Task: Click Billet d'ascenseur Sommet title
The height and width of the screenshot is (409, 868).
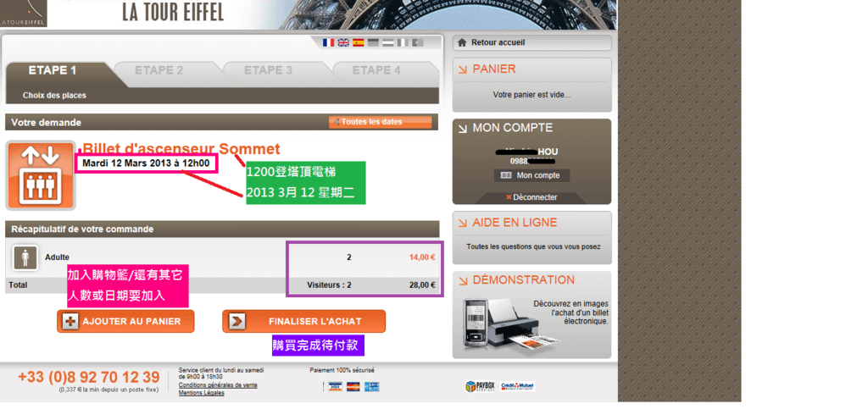Action: (x=181, y=149)
